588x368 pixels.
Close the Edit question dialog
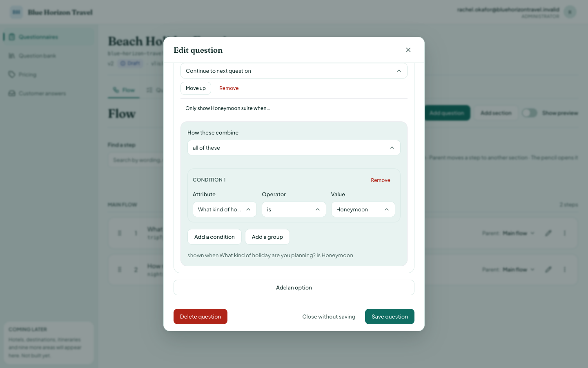click(408, 50)
